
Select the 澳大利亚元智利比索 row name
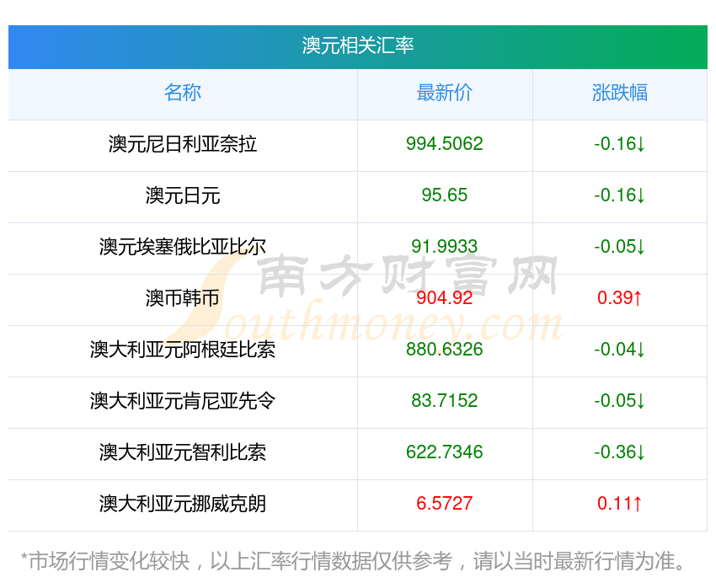click(x=183, y=452)
